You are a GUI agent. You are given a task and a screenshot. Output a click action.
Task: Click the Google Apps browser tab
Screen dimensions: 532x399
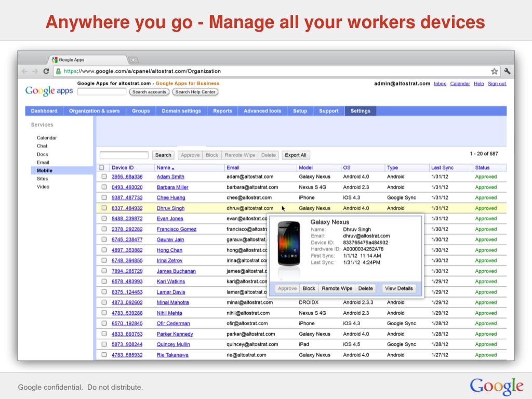(88, 60)
